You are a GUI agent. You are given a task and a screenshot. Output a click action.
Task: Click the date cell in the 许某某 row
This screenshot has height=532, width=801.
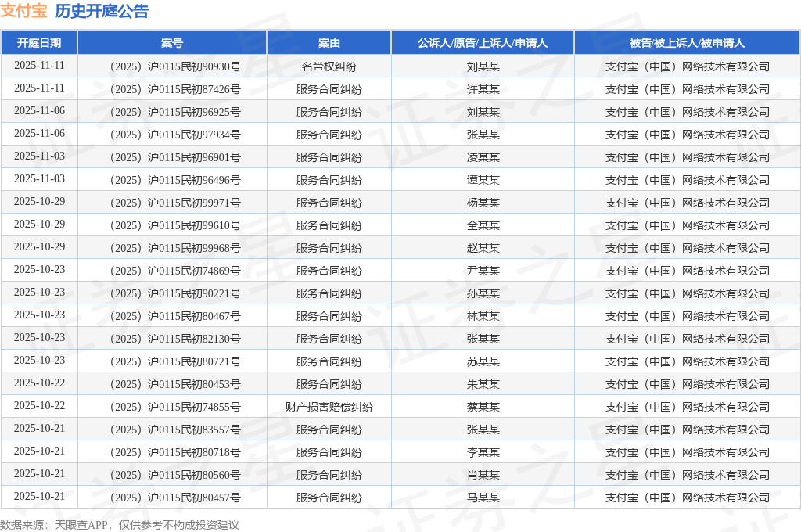[39, 88]
